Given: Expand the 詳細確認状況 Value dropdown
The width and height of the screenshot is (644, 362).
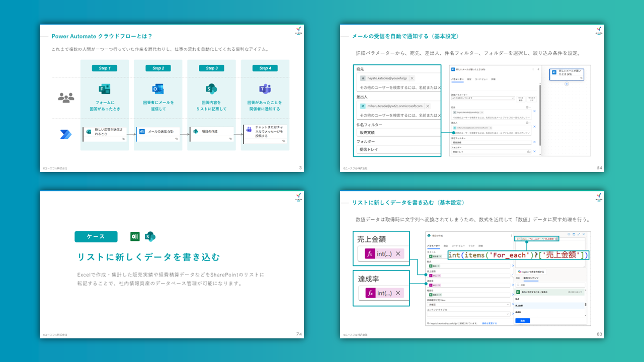Looking at the screenshot, I should 469,305.
